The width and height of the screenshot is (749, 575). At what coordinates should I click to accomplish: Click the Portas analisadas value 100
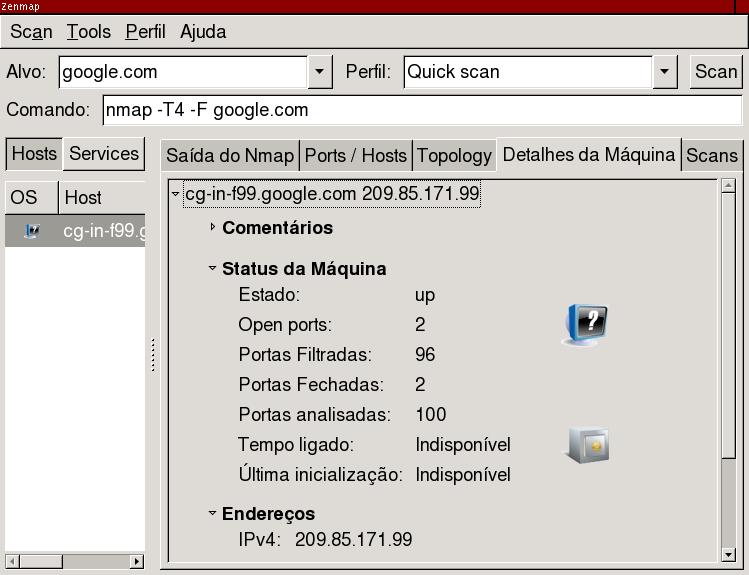click(431, 415)
